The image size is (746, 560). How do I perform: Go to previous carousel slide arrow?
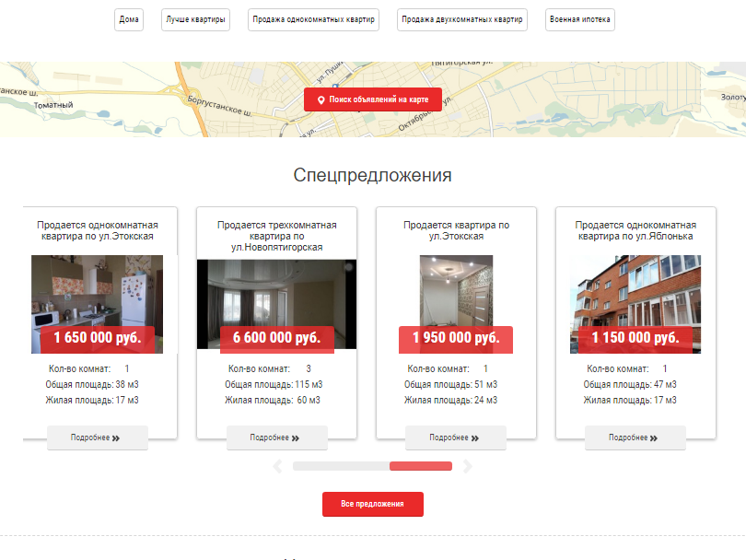pyautogui.click(x=277, y=466)
